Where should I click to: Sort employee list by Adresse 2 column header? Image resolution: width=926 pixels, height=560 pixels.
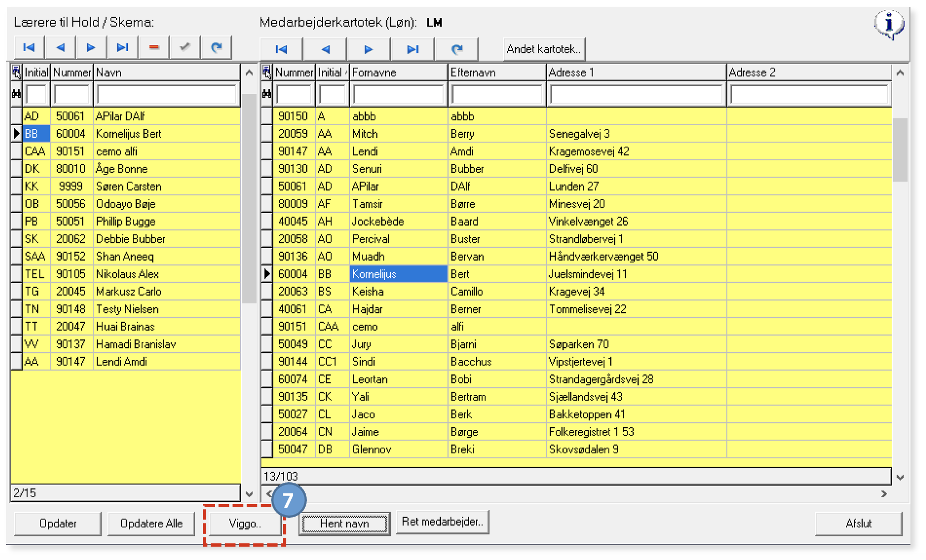pos(809,72)
